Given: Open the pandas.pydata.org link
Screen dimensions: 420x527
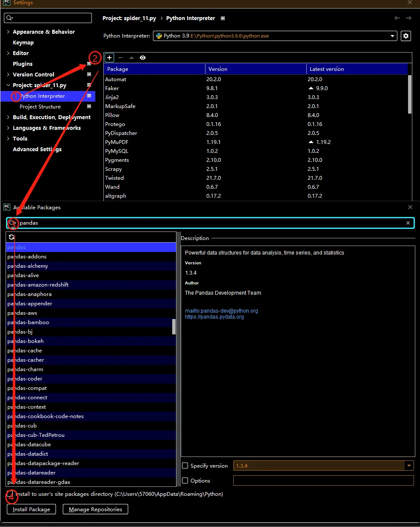Looking at the screenshot, I should pyautogui.click(x=214, y=317).
